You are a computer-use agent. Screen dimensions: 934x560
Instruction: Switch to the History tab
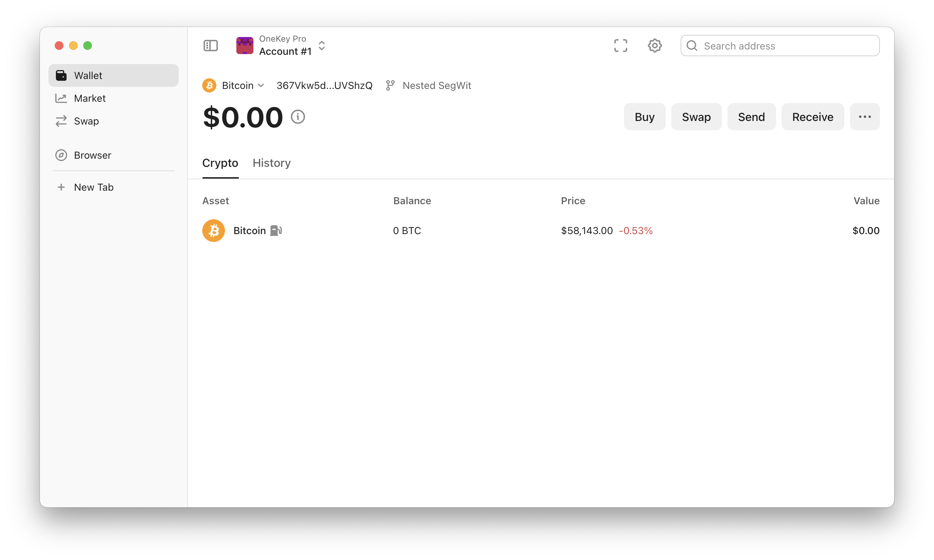click(272, 163)
